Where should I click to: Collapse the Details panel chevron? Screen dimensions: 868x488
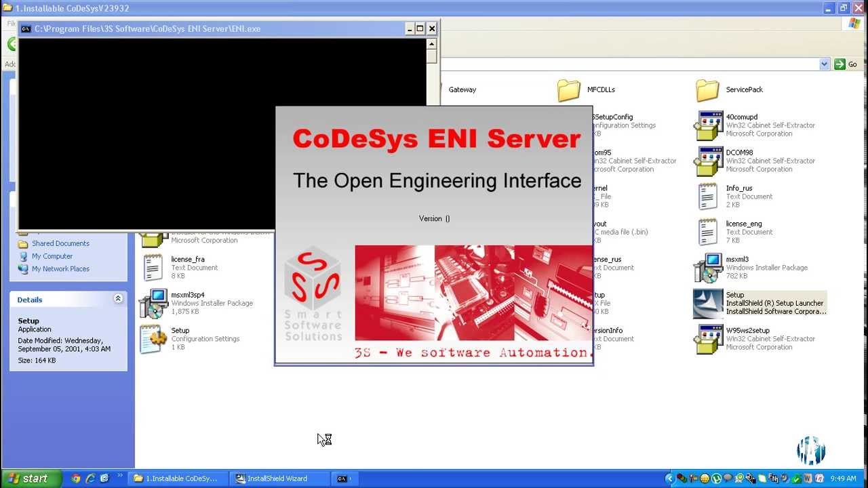pyautogui.click(x=118, y=299)
